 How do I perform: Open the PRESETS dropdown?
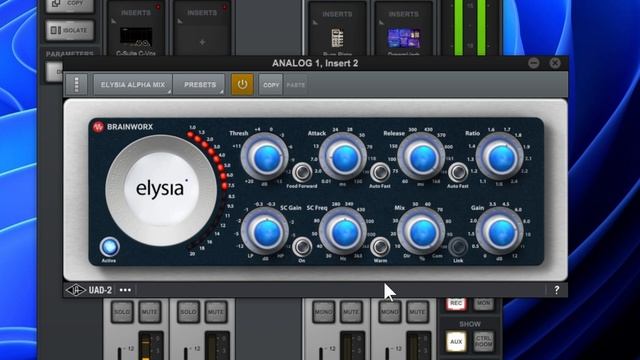[199, 85]
